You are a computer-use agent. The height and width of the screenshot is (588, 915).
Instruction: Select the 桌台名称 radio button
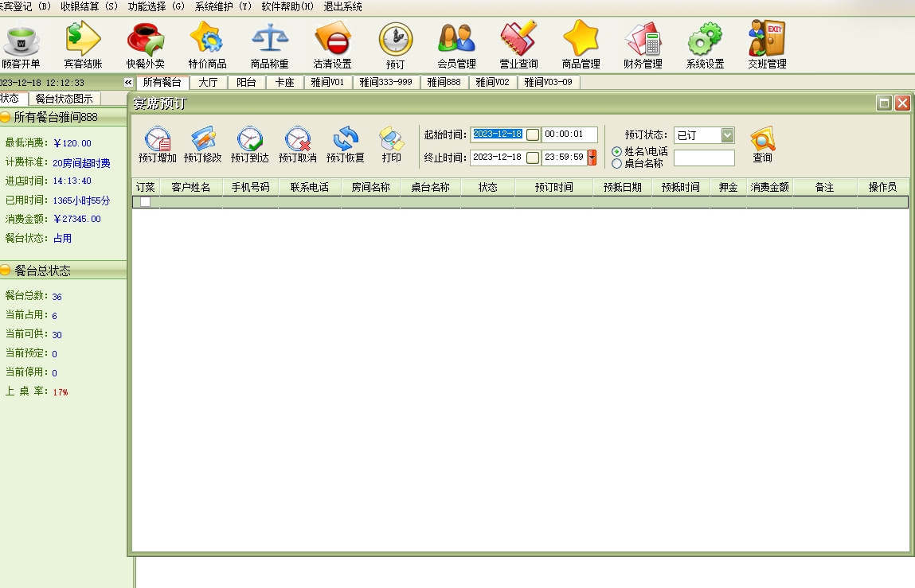pyautogui.click(x=616, y=164)
